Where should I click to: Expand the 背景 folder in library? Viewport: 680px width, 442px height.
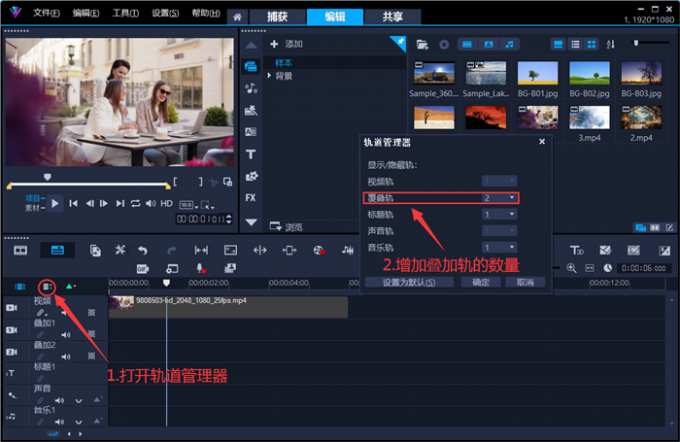tap(269, 75)
